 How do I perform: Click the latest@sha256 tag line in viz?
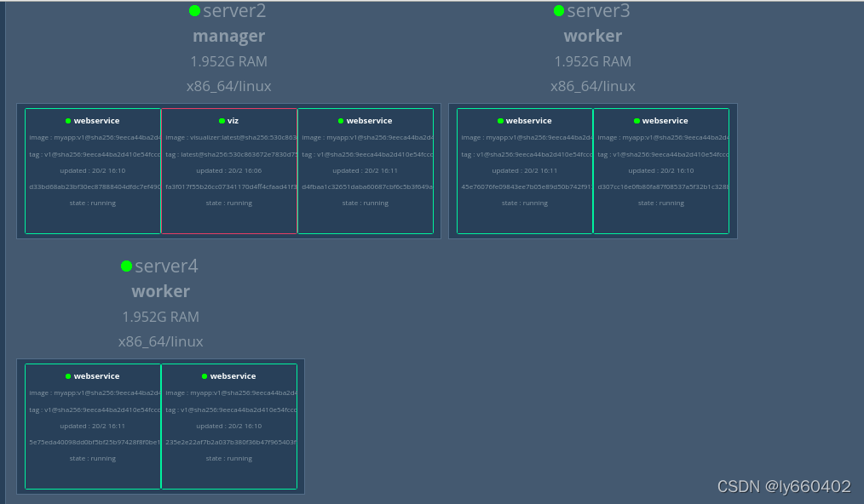tap(231, 154)
